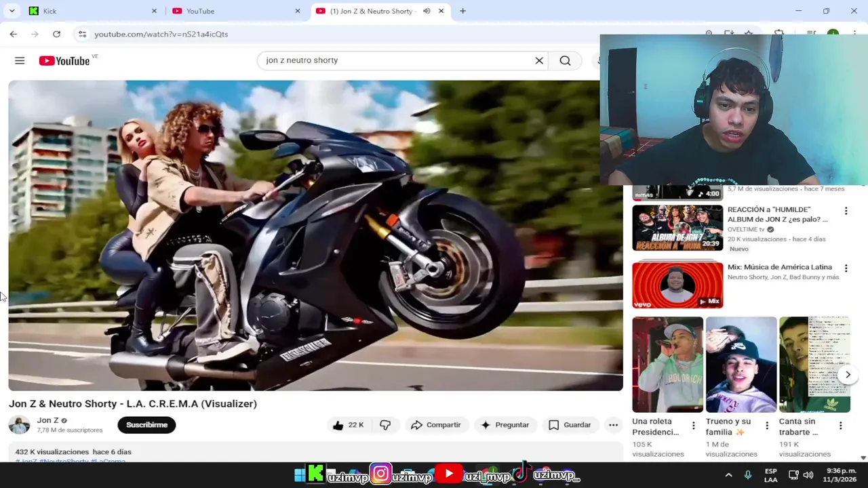Open the network tray icon
The height and width of the screenshot is (488, 868).
(x=793, y=475)
